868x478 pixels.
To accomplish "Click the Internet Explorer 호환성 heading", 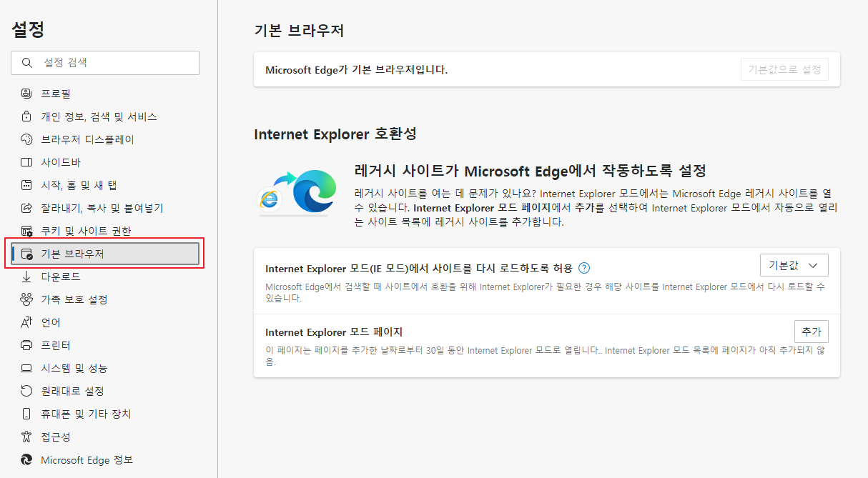I will [335, 134].
